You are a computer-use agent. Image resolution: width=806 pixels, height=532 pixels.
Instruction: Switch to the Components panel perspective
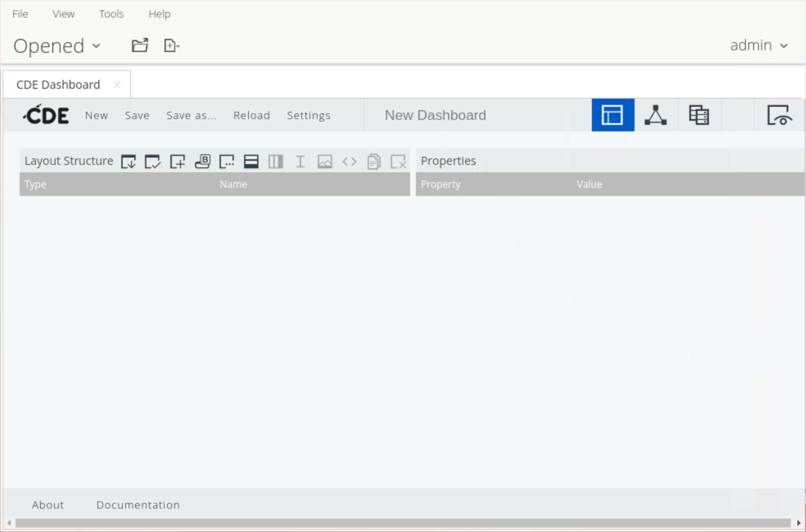pyautogui.click(x=655, y=115)
